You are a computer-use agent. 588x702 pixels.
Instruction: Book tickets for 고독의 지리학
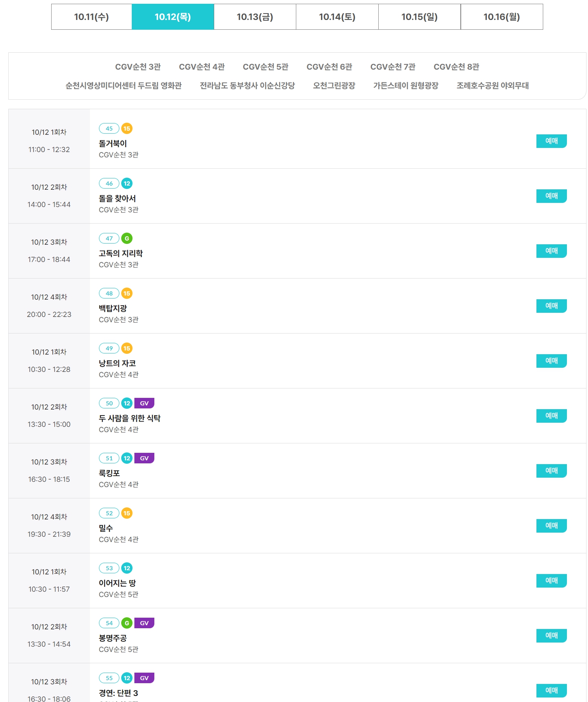click(x=551, y=251)
